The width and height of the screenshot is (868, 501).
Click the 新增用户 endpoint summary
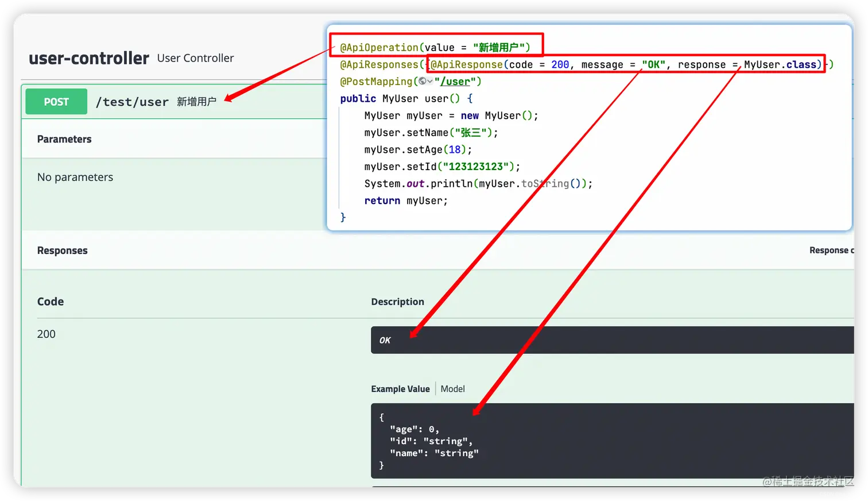pos(196,102)
